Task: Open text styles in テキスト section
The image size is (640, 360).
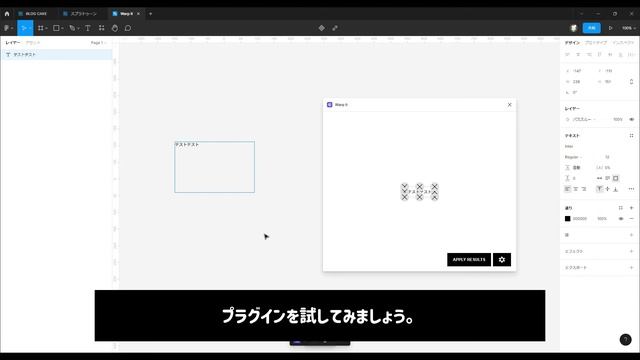Action: (631, 136)
